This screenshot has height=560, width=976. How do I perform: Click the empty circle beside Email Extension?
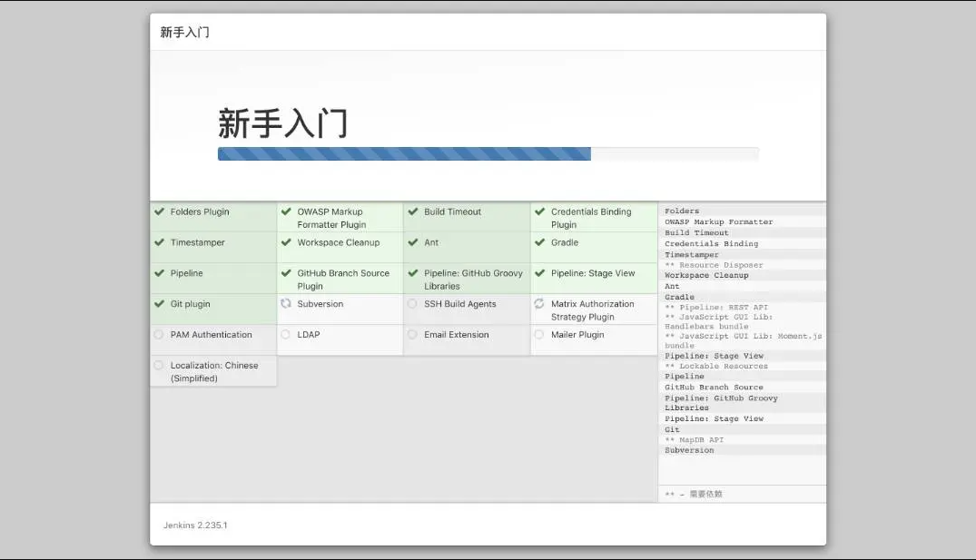[x=412, y=335]
